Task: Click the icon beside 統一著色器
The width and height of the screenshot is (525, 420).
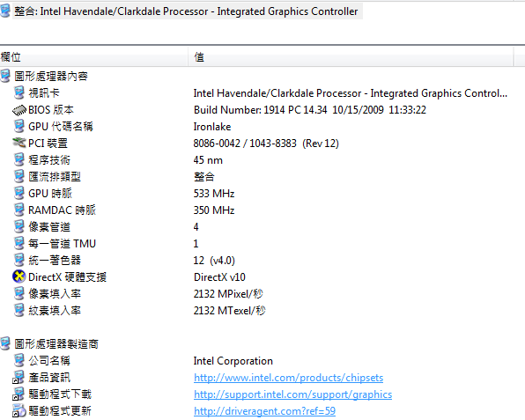Action: point(19,260)
